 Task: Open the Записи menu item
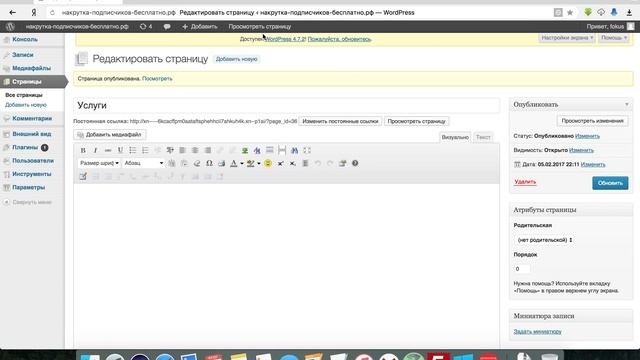22,55
